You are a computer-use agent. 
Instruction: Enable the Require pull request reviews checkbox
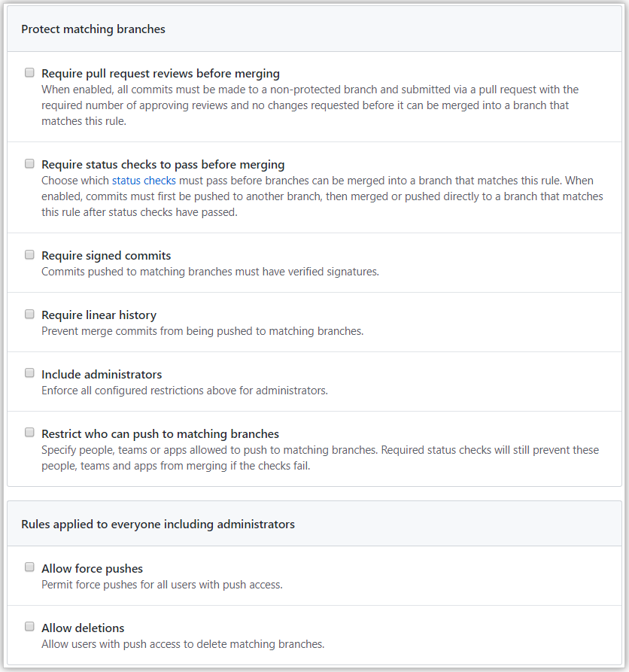(x=29, y=73)
